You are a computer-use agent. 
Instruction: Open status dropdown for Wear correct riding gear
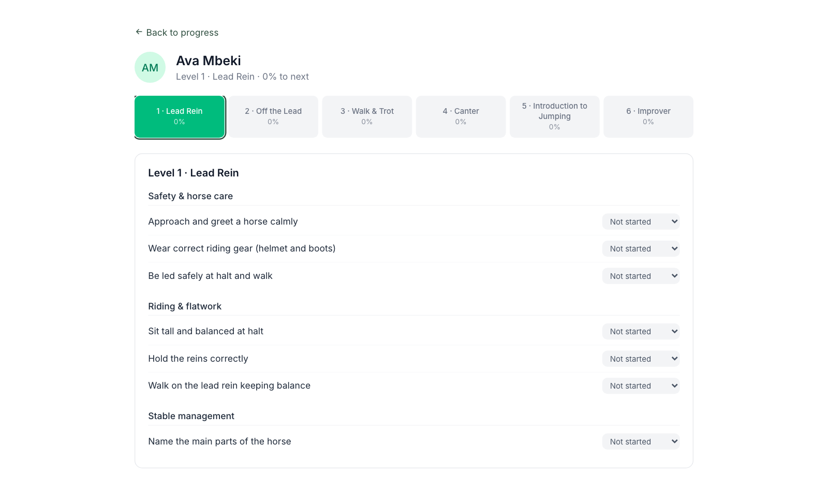click(641, 248)
